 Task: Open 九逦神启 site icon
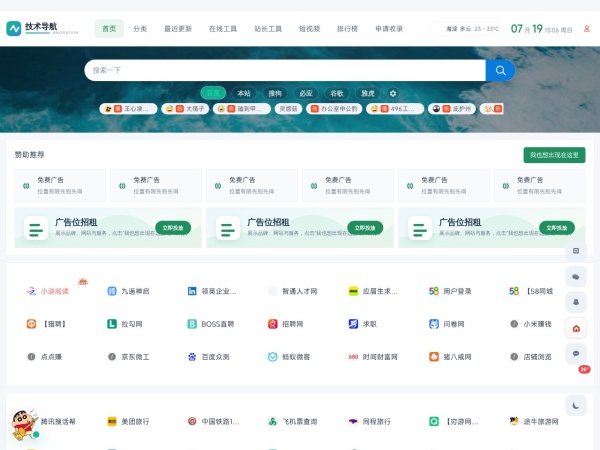click(112, 291)
